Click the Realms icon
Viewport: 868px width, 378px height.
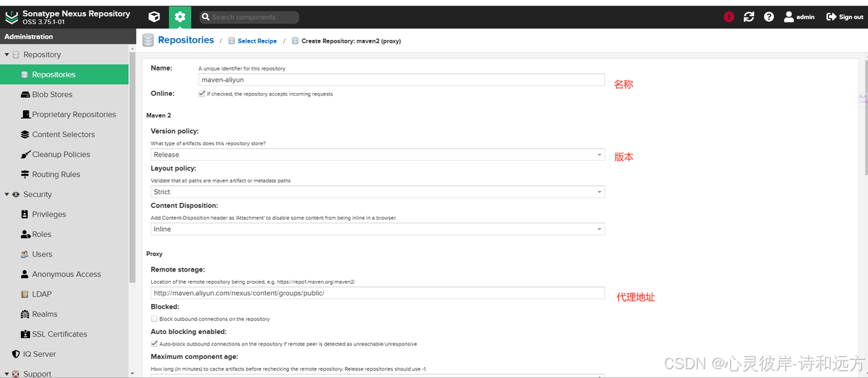(x=25, y=314)
